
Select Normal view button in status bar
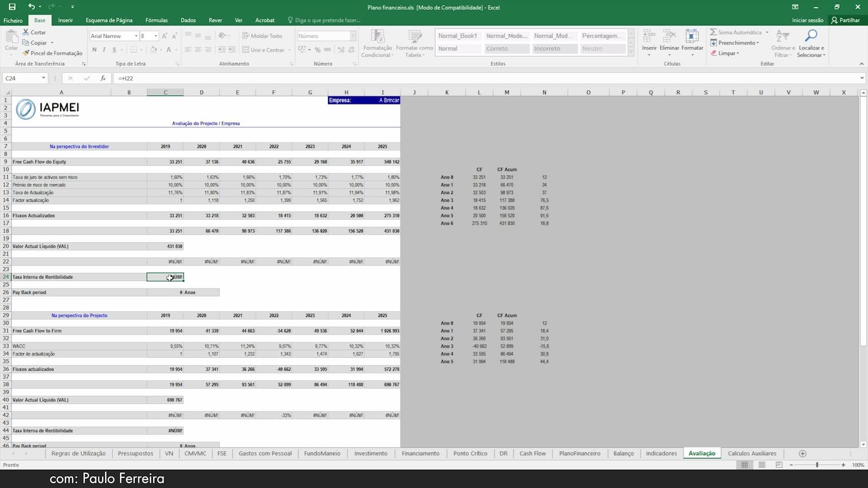click(745, 465)
